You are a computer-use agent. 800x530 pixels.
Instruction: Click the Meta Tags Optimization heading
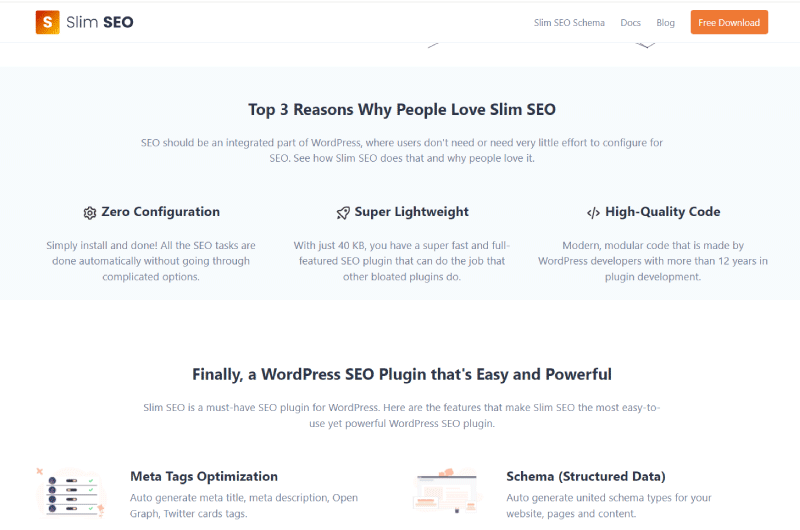204,476
